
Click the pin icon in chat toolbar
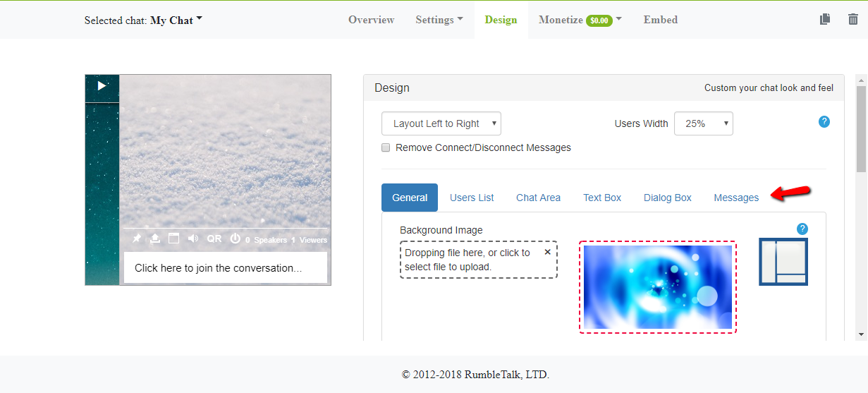click(137, 239)
